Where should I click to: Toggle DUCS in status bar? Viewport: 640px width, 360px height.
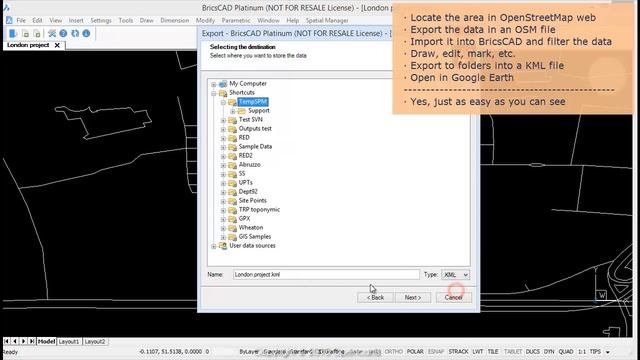click(x=533, y=351)
